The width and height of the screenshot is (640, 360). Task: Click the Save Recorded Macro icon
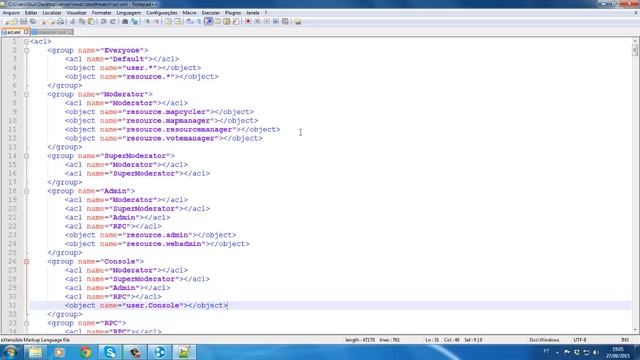(285, 21)
